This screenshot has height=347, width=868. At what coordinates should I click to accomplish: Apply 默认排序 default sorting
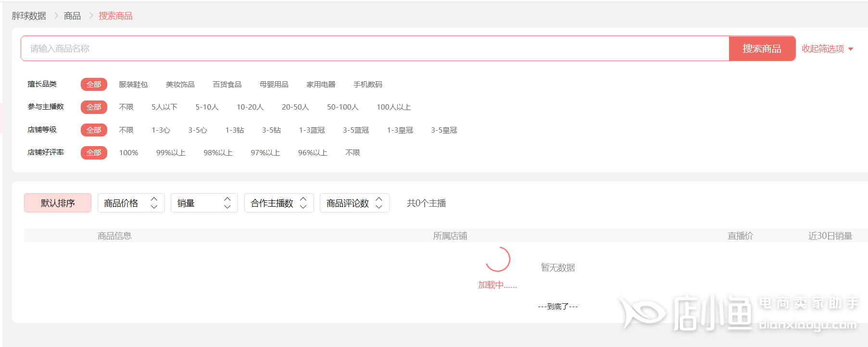[58, 203]
